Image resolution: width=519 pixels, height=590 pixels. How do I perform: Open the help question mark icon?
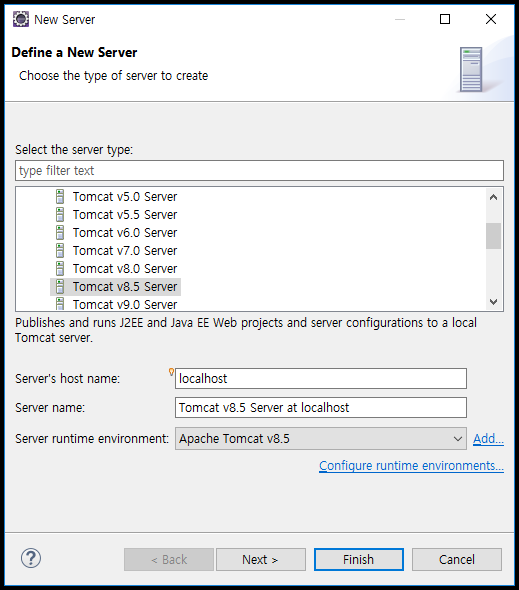(x=31, y=558)
